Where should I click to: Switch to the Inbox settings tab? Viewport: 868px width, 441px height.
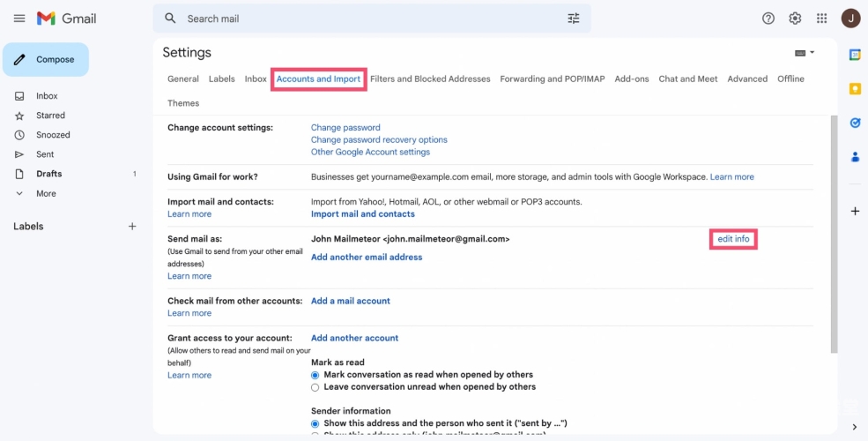click(x=256, y=78)
